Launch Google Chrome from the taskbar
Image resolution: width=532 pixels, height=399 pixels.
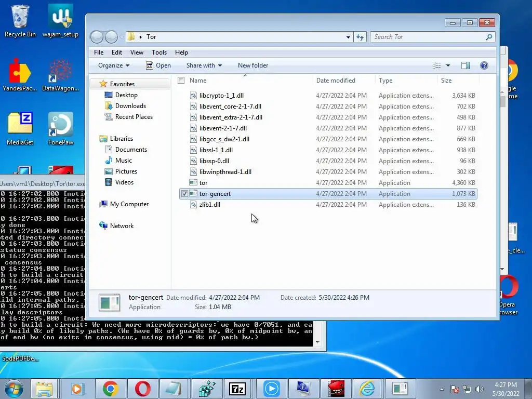coord(110,389)
